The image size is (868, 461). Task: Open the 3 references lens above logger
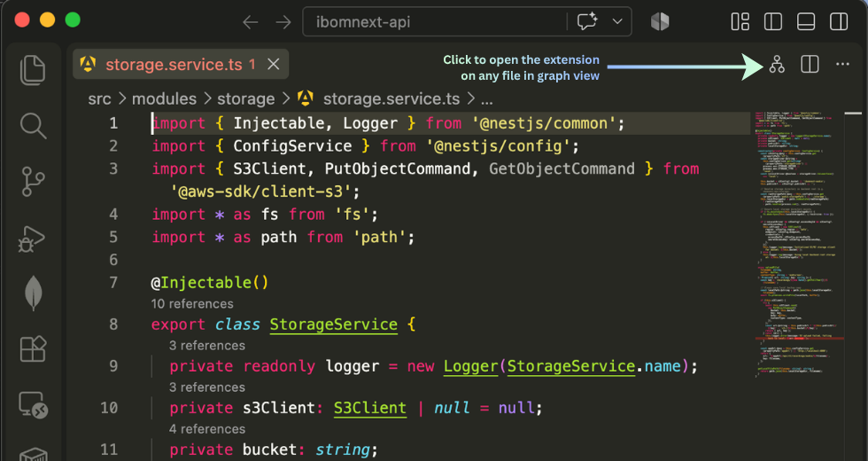[207, 345]
